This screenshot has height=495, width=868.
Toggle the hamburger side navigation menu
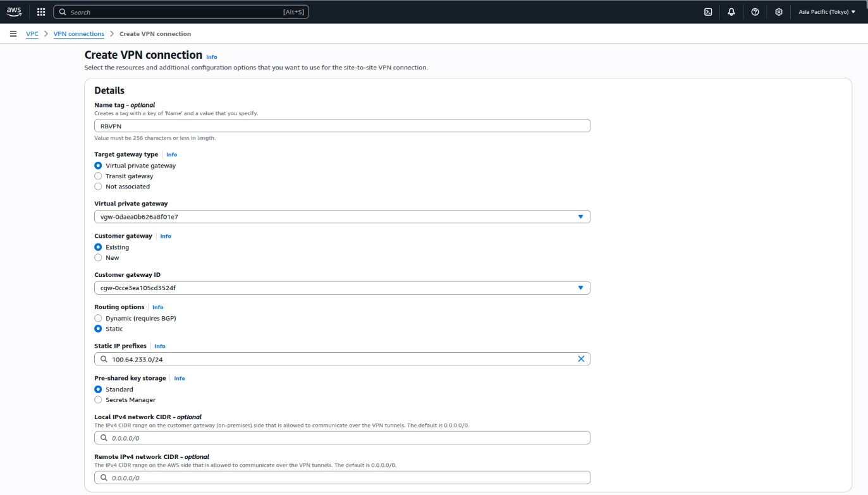(x=13, y=34)
